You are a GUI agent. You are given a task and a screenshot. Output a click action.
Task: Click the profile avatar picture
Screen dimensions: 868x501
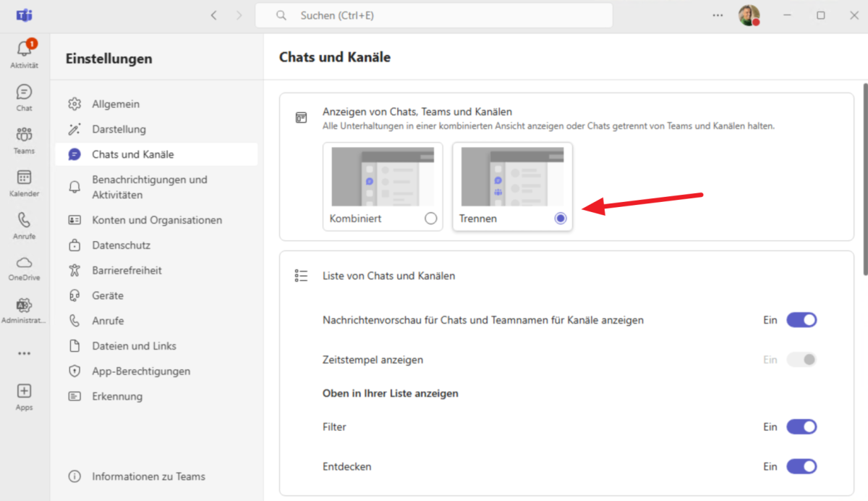(749, 15)
